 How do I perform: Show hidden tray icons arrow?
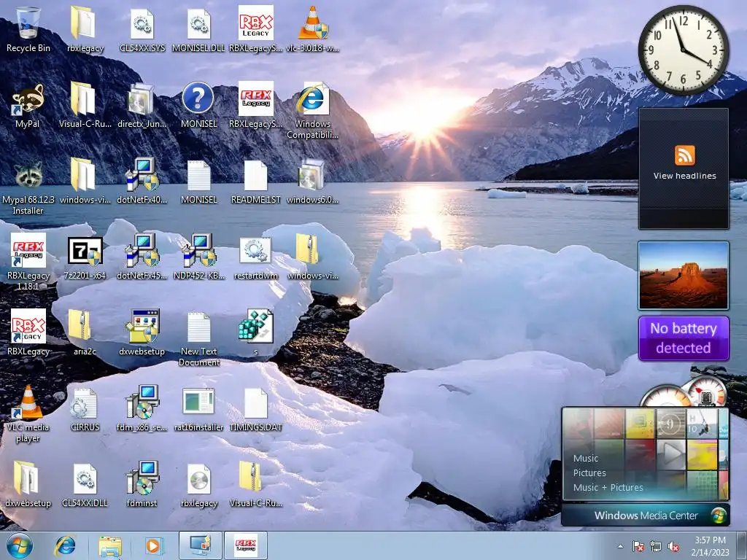[620, 546]
